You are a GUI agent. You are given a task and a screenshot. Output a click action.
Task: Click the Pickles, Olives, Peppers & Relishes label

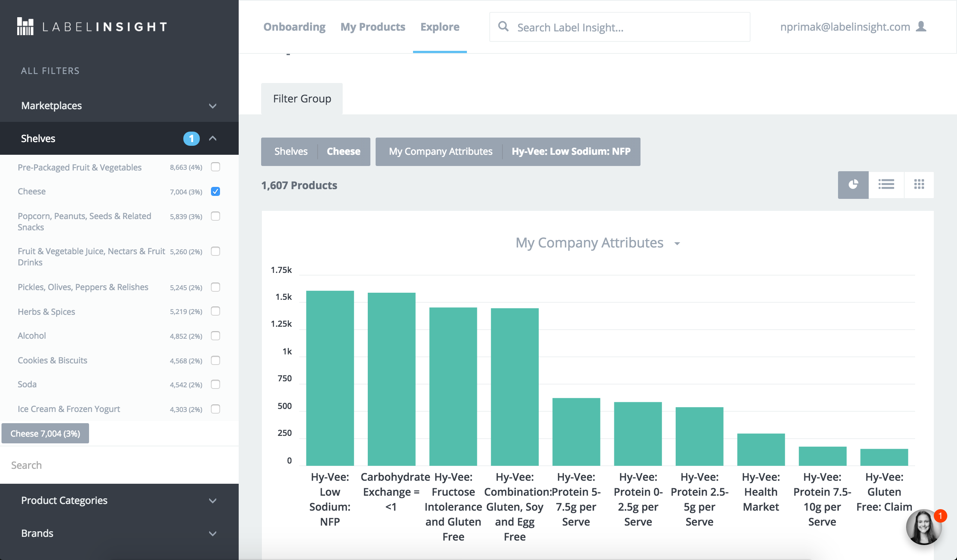pos(83,287)
